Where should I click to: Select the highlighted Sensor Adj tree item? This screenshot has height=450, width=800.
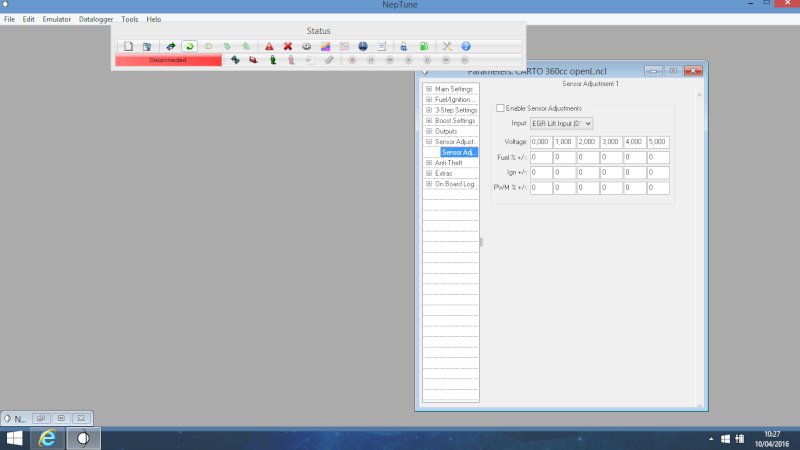pyautogui.click(x=459, y=152)
